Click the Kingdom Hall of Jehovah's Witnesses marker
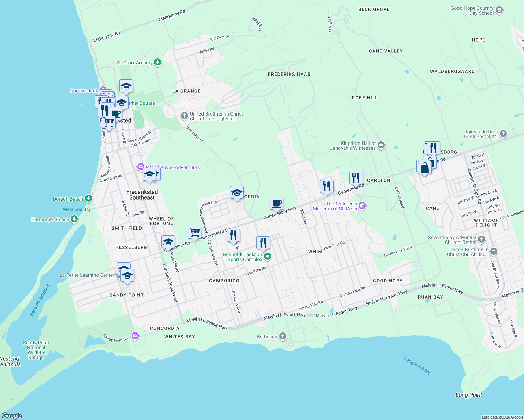 point(381,145)
